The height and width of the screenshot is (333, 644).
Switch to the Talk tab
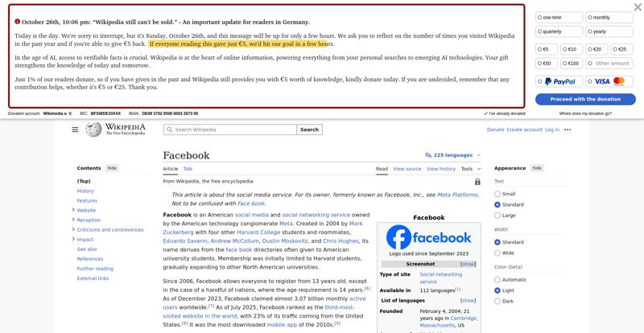click(x=188, y=169)
